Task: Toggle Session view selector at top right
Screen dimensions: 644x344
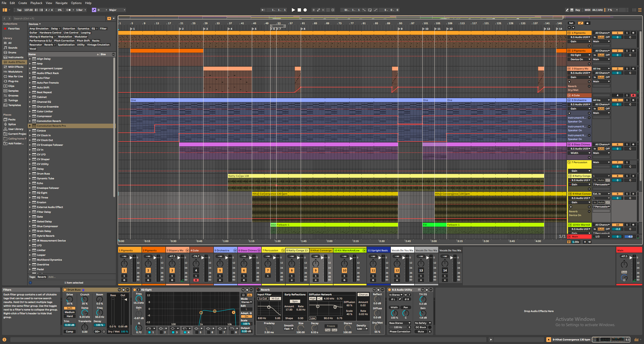Action: click(634, 10)
